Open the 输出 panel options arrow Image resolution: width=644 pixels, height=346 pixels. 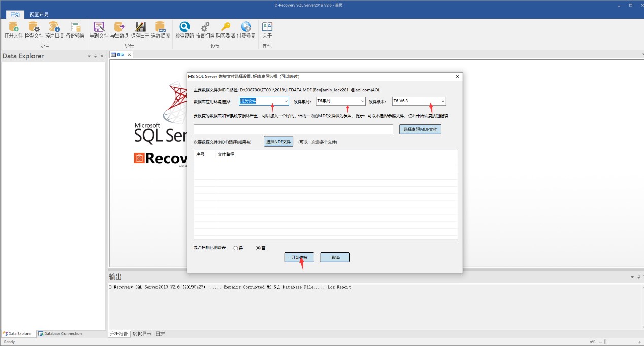pos(632,277)
